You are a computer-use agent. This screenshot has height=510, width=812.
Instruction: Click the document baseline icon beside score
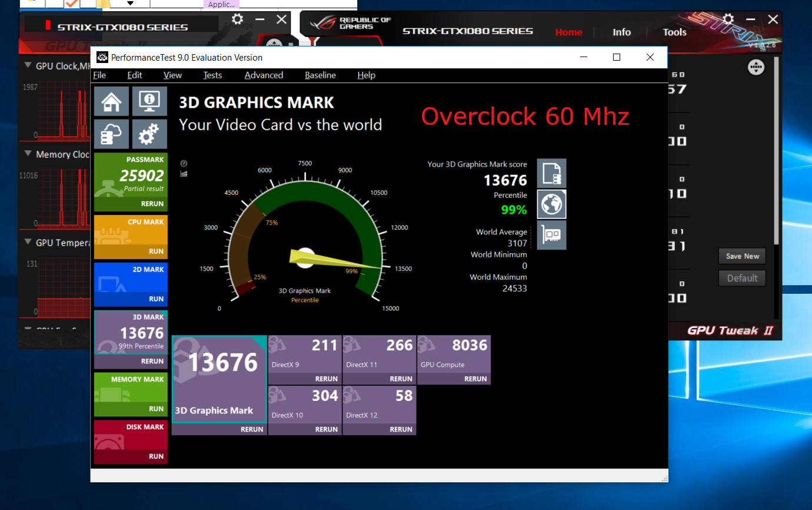pyautogui.click(x=551, y=173)
